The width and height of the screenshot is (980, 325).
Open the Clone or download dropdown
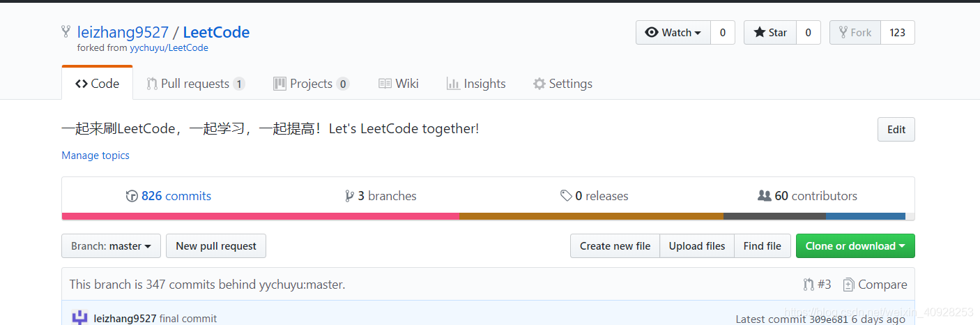point(855,246)
